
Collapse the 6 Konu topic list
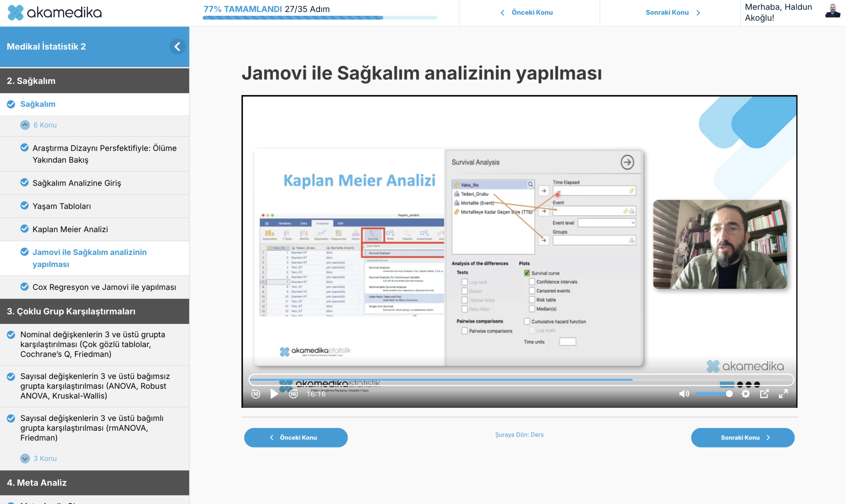point(25,125)
